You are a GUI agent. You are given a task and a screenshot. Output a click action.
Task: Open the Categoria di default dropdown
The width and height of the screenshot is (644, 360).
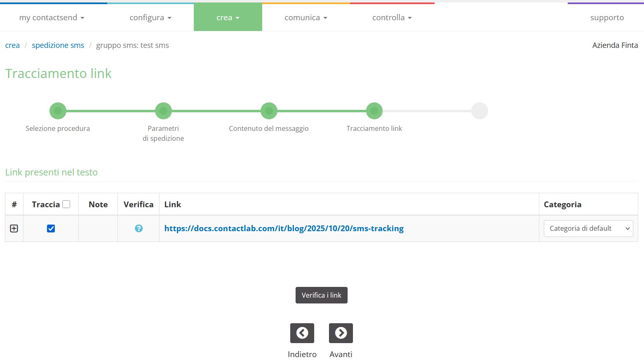588,228
